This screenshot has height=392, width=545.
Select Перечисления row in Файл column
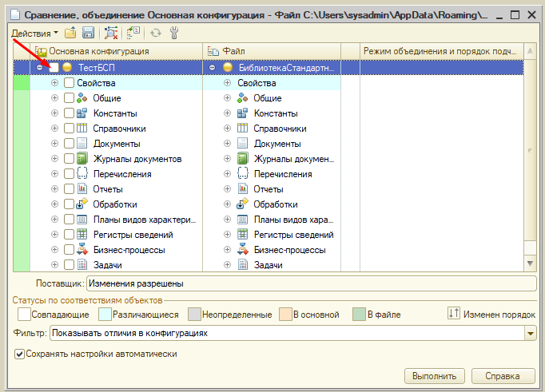coord(272,173)
